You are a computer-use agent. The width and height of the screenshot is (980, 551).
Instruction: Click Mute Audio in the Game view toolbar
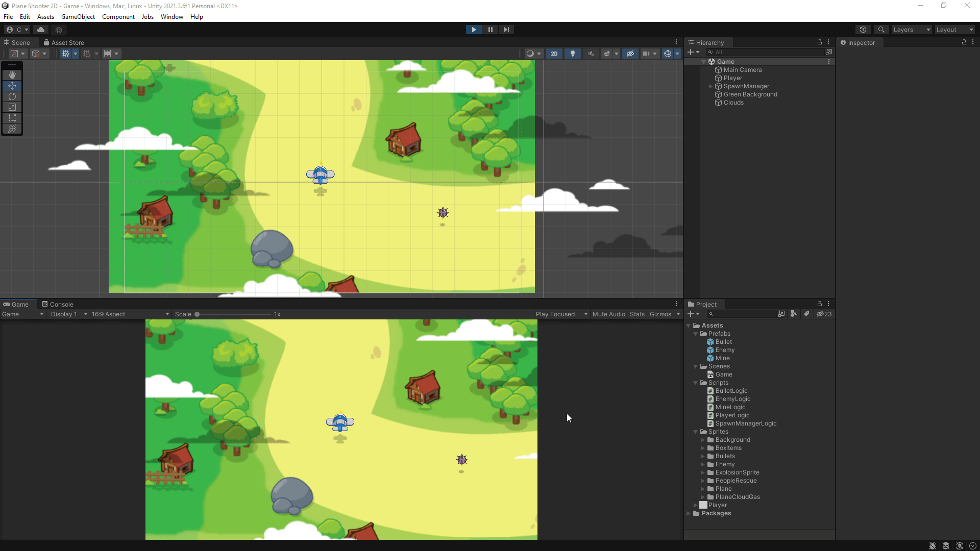click(x=608, y=314)
